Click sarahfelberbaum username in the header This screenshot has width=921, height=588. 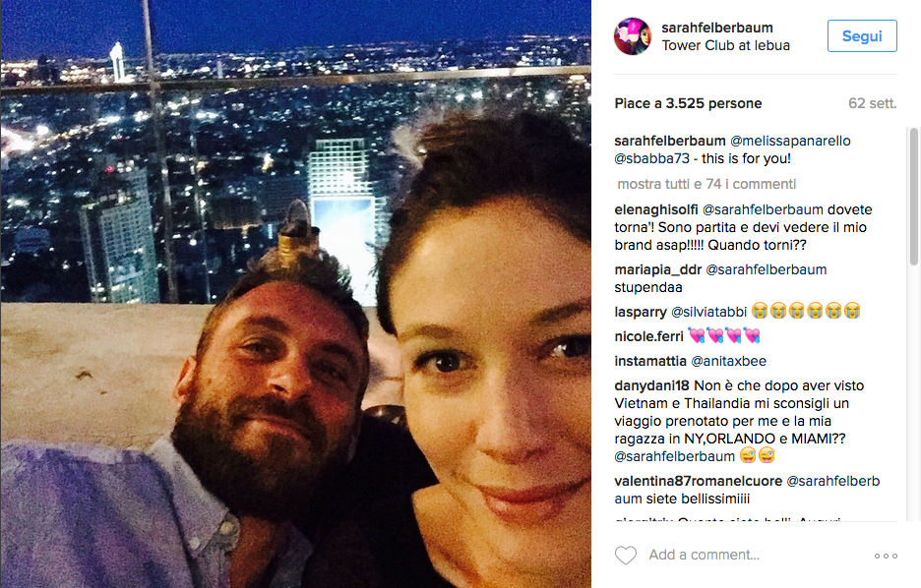[717, 28]
